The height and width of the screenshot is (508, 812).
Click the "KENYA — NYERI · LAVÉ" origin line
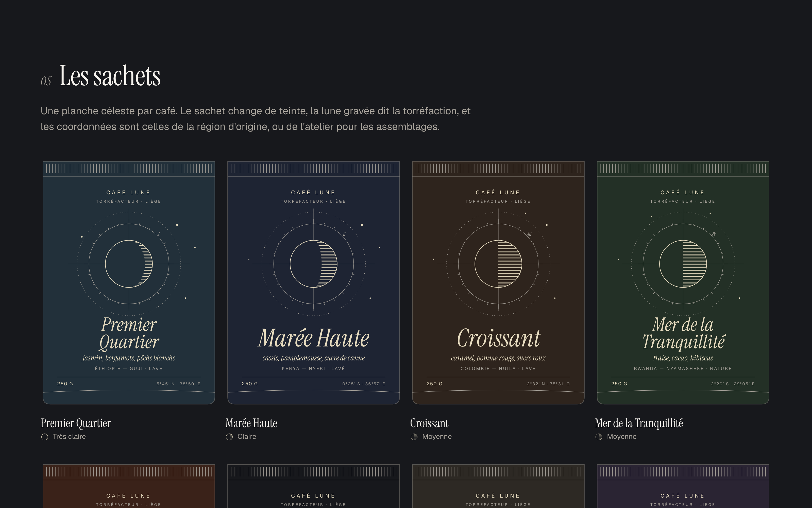point(313,369)
